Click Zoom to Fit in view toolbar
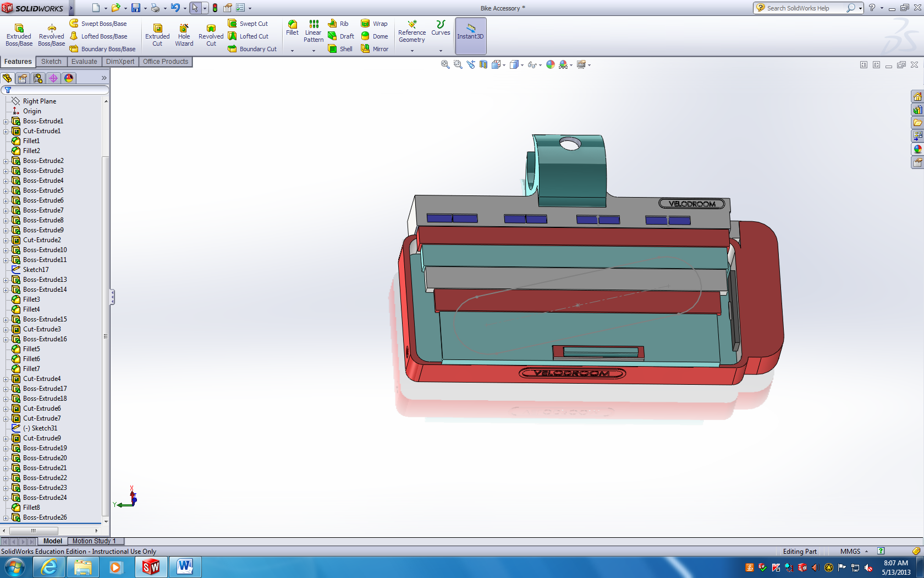Image resolution: width=924 pixels, height=578 pixels. 445,65
